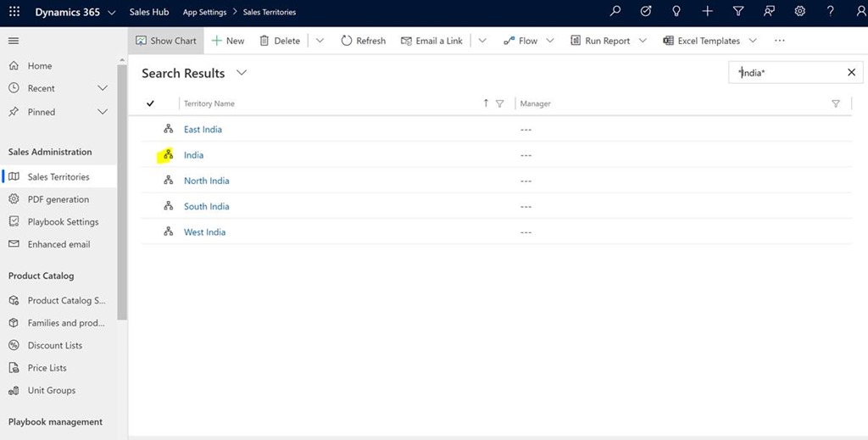Expand the Recent section chevron
Screen dimensions: 868x440
tap(103, 88)
